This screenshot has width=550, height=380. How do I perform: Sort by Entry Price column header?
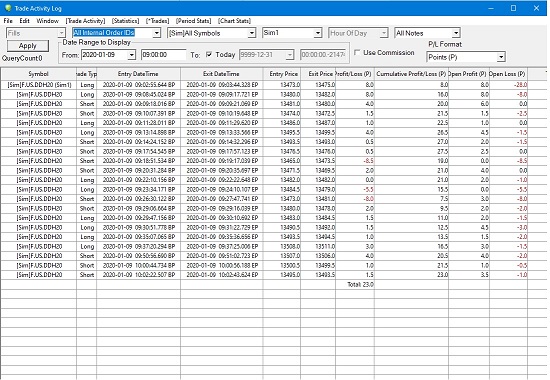tap(282, 74)
